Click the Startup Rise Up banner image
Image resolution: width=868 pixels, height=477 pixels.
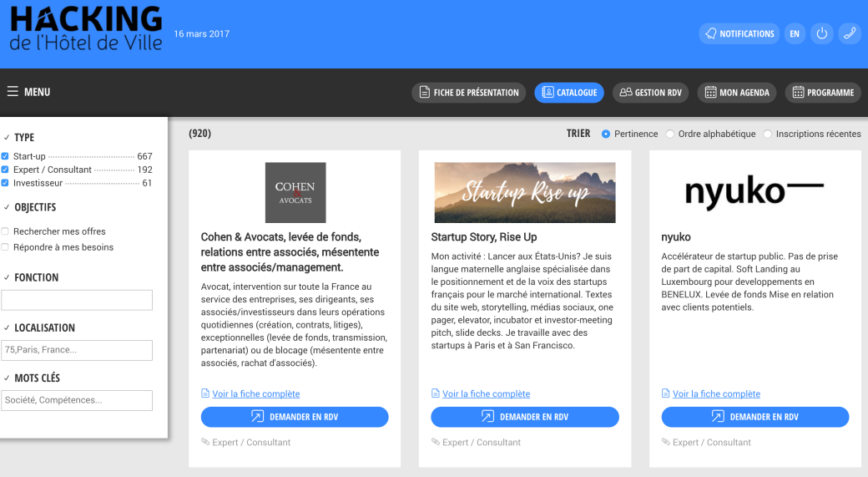[x=525, y=193]
